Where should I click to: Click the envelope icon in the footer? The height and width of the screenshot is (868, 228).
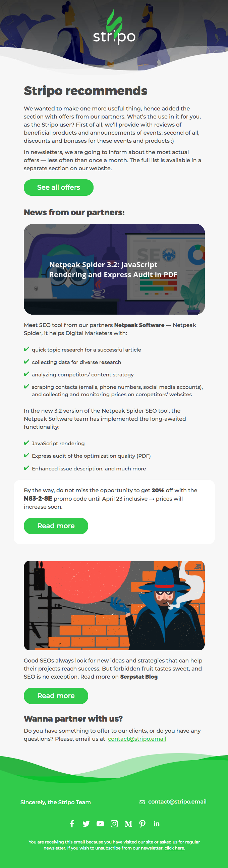point(142,802)
